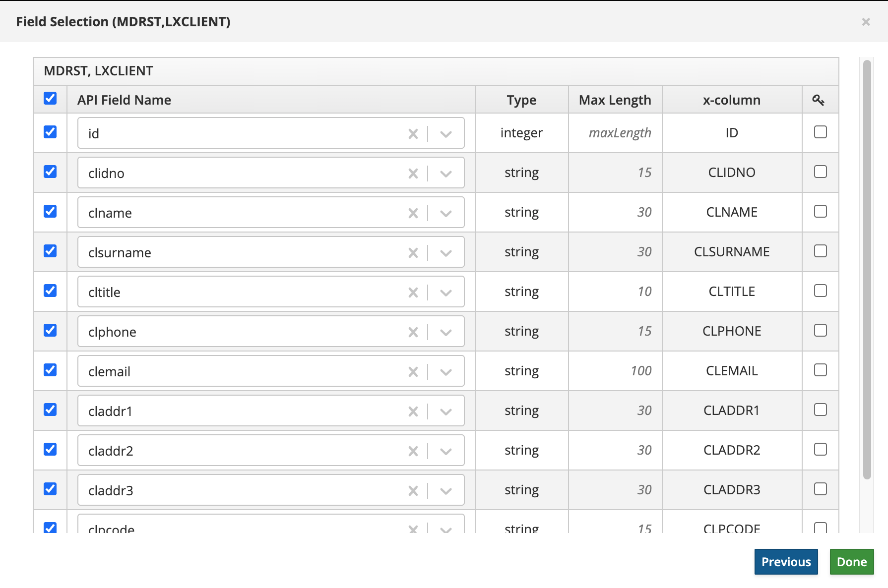Clear the cltitle field with X icon
The width and height of the screenshot is (888, 588).
(x=413, y=293)
